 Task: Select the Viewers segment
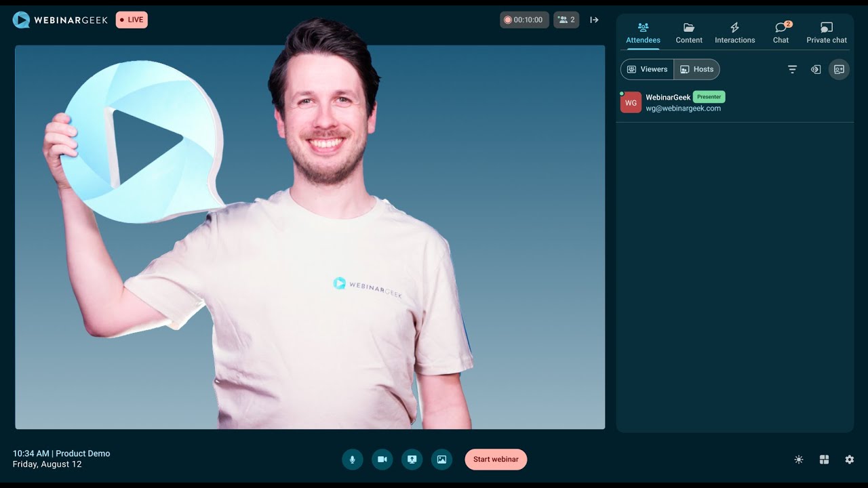(x=647, y=69)
